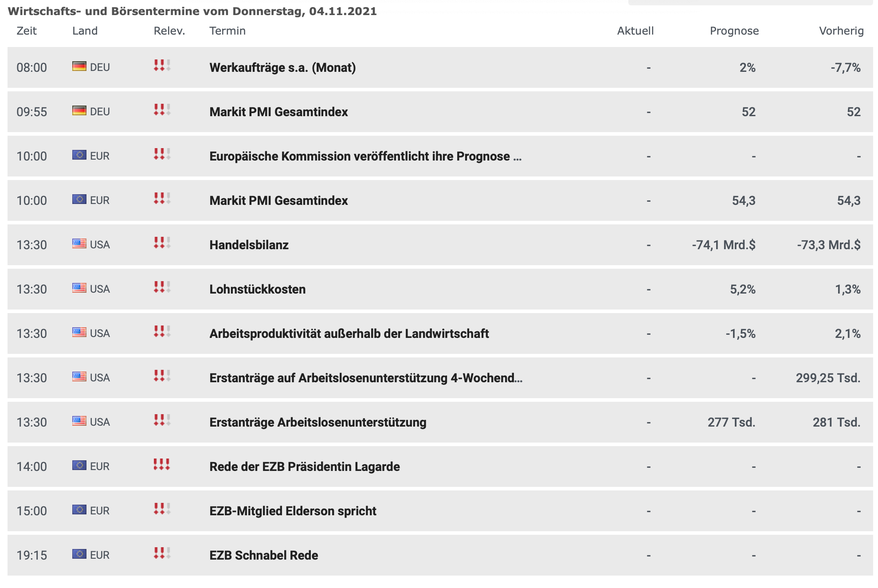Click the -73,3 Mrd.$ previous value
Viewport: 878px width, 588px height.
click(829, 245)
